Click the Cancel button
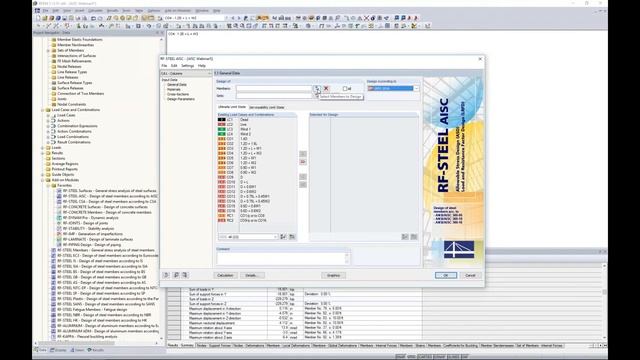640x360 pixels. (x=470, y=276)
